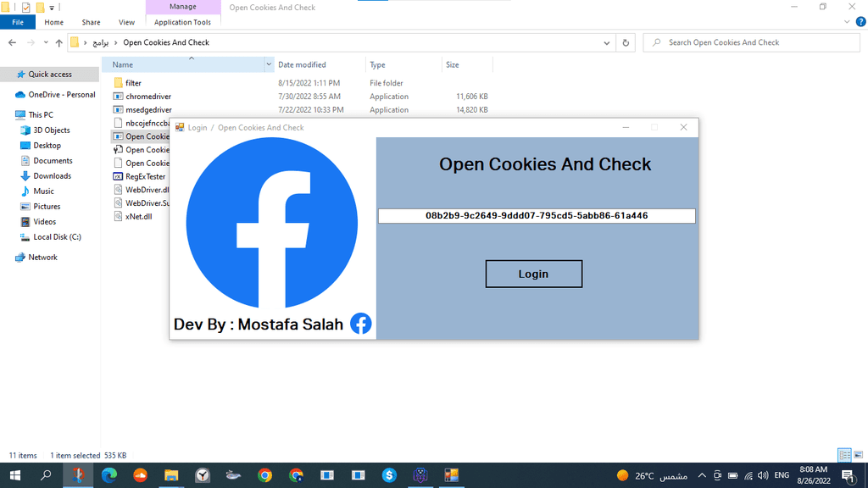Open File Explorer taskbar icon

coord(171,475)
